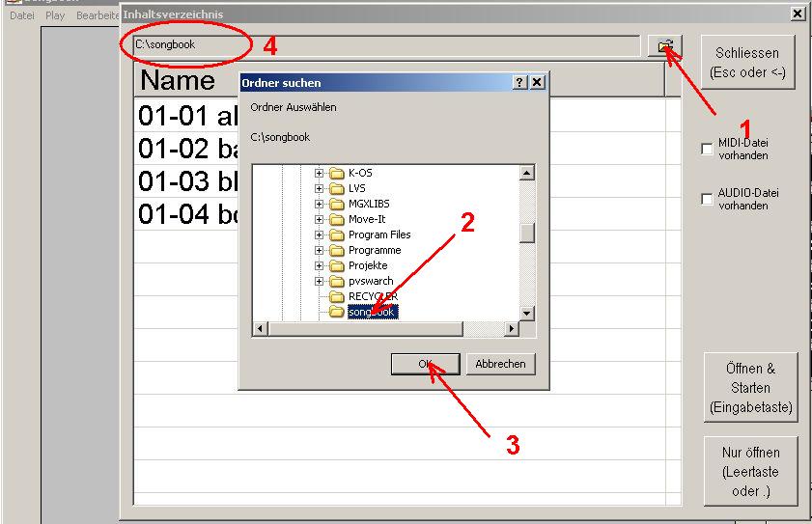Expand the K-OS folder node

pos(319,173)
